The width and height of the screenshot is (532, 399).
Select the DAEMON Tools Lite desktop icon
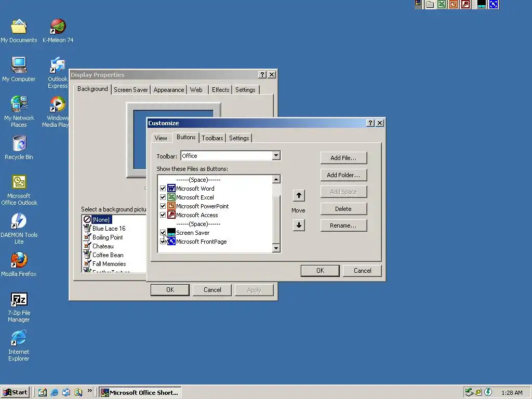pos(19,229)
